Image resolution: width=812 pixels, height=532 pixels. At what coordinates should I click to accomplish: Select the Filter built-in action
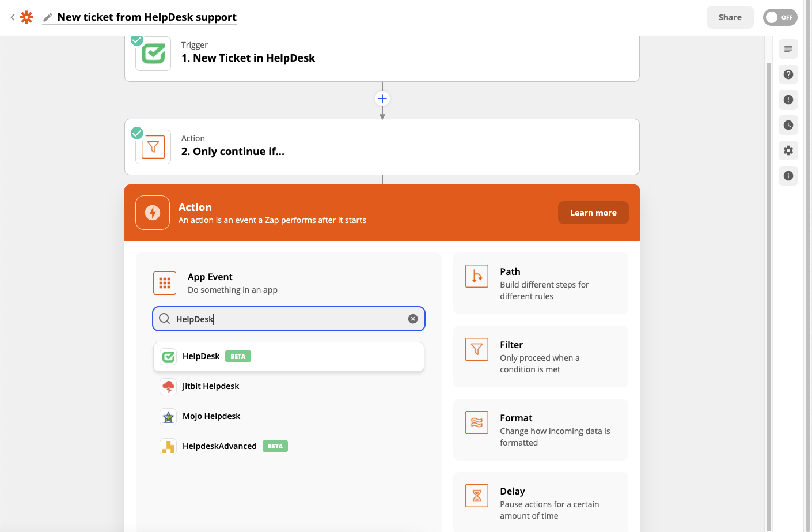(540, 356)
